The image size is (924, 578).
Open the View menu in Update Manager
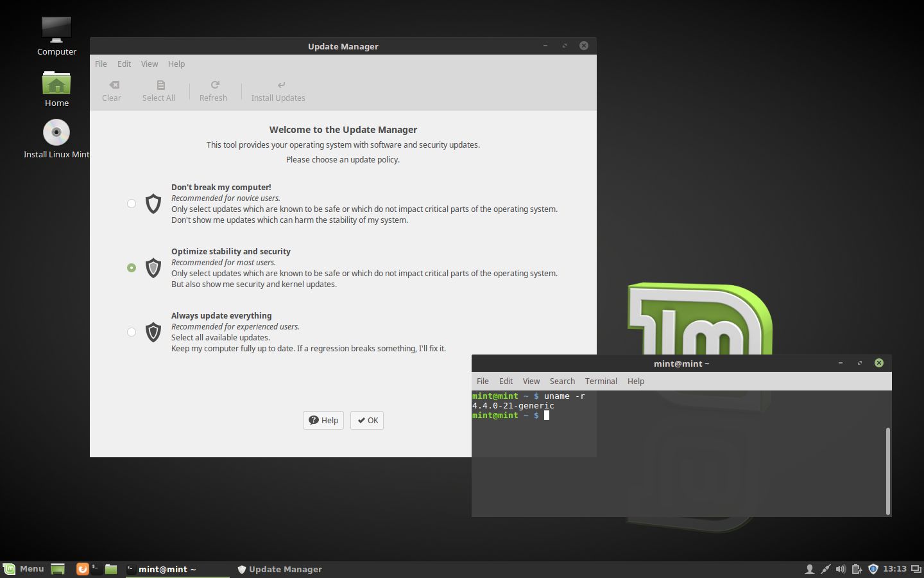click(150, 64)
